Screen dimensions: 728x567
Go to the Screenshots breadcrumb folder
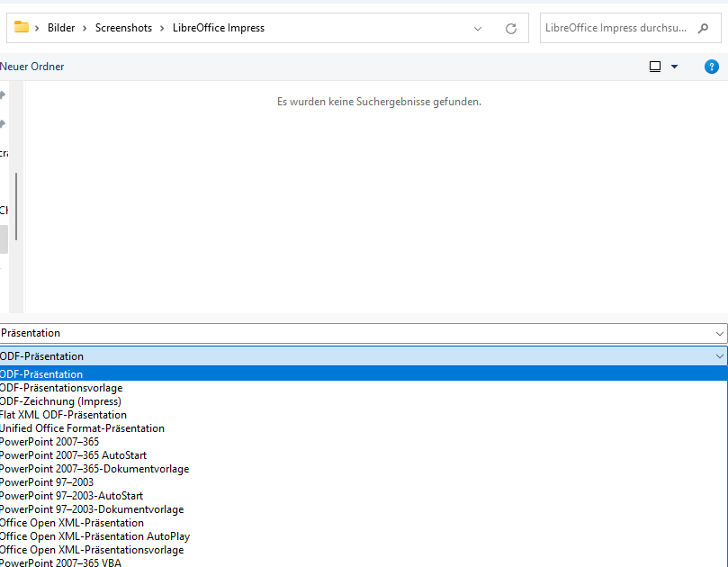121,28
